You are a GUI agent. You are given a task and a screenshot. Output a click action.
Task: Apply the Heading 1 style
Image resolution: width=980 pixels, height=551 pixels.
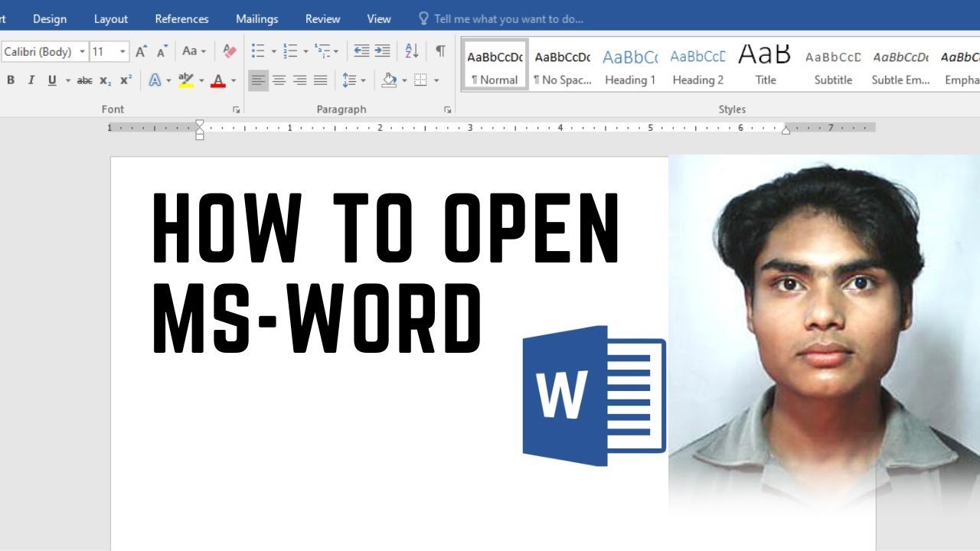630,66
